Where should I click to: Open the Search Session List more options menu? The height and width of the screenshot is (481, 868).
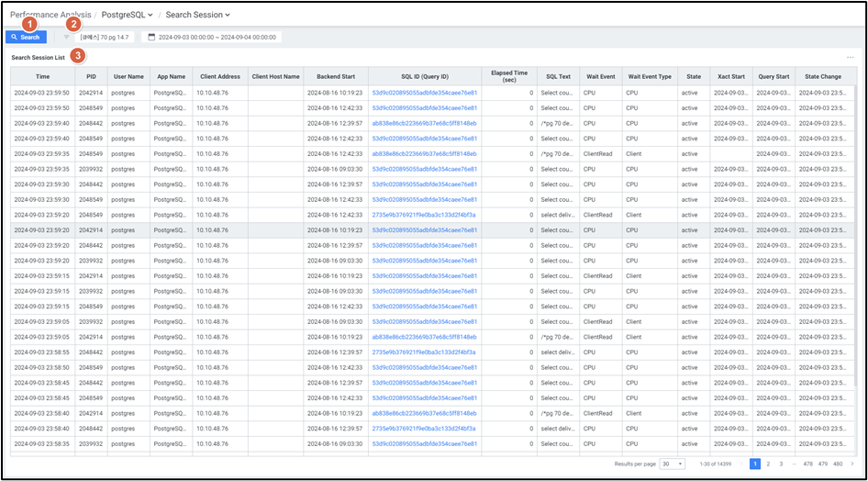(850, 58)
